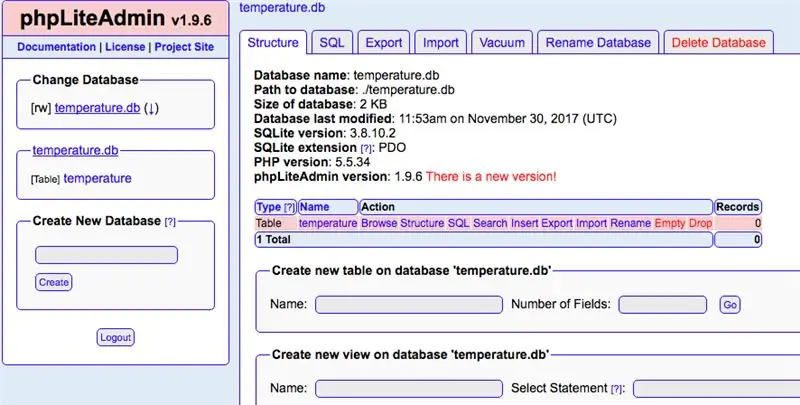Search the temperature table

click(x=490, y=223)
